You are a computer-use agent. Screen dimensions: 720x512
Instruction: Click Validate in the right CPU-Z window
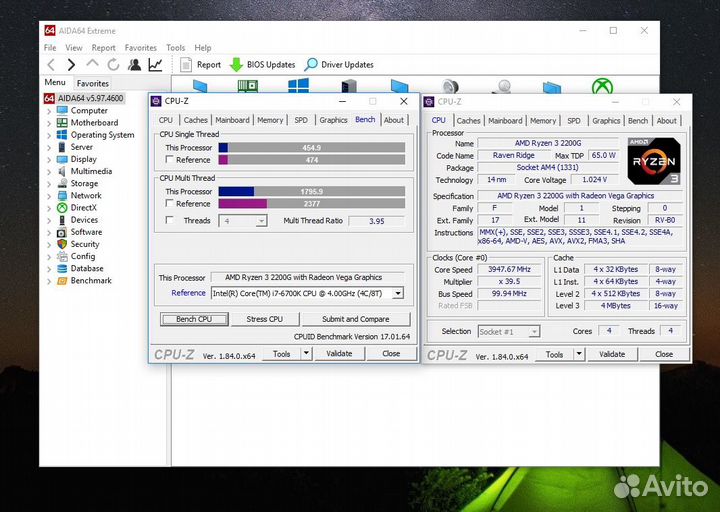(x=612, y=354)
